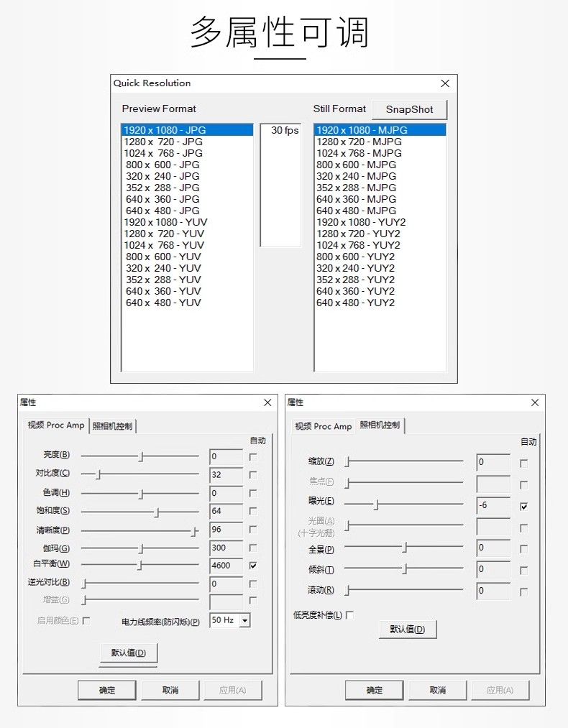Close the 照相机控制 properties window
The image size is (568, 728).
[534, 402]
